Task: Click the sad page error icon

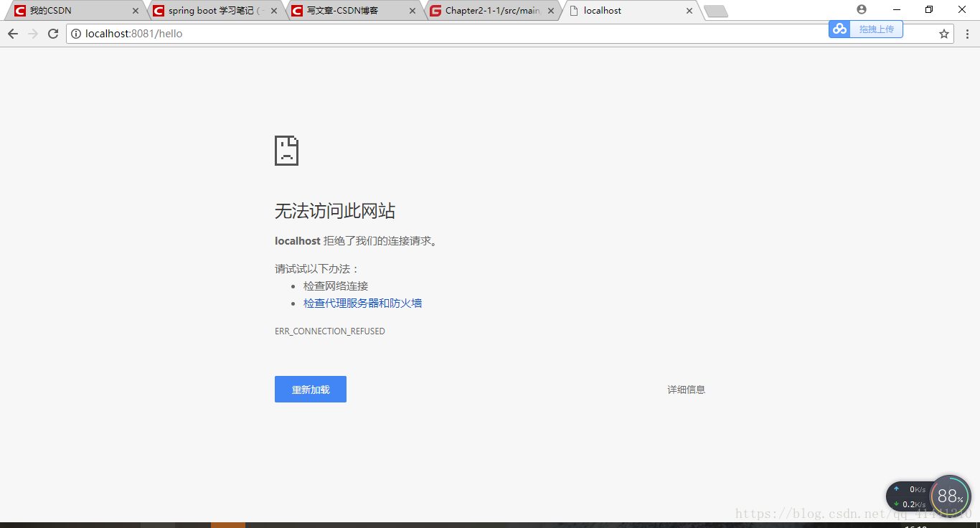Action: [286, 151]
